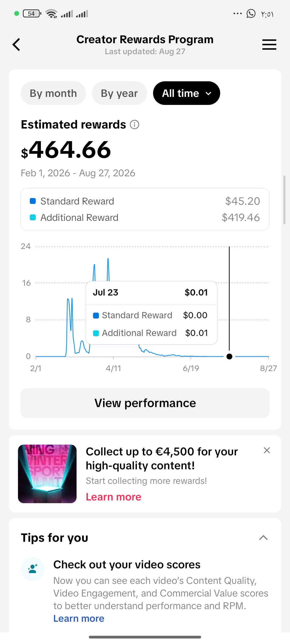
Task: Select the By year filter
Action: (x=119, y=93)
